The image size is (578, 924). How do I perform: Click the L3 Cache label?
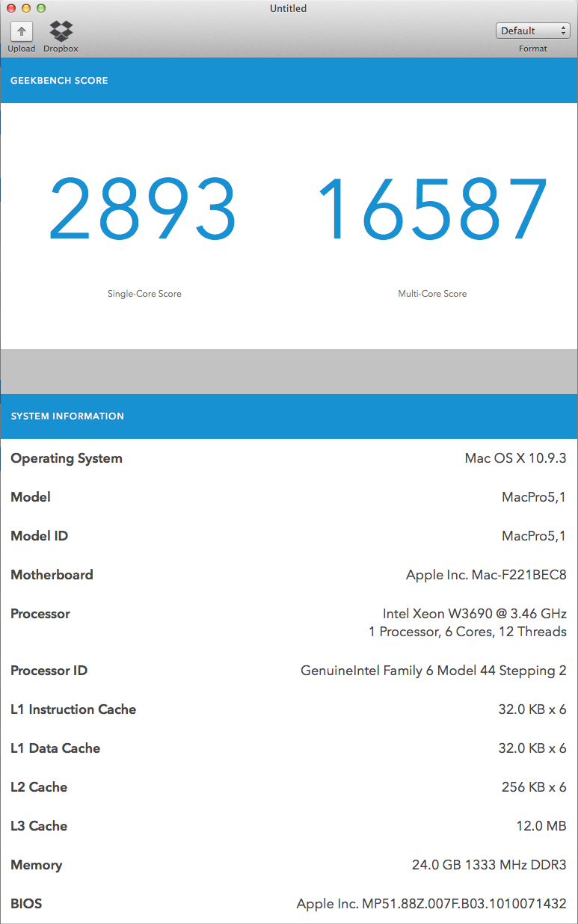pyautogui.click(x=39, y=826)
